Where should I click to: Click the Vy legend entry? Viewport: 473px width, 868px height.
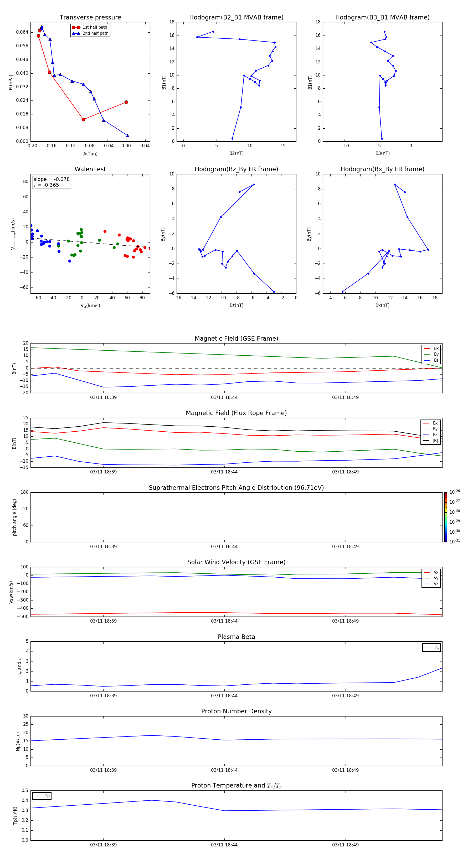pos(431,578)
